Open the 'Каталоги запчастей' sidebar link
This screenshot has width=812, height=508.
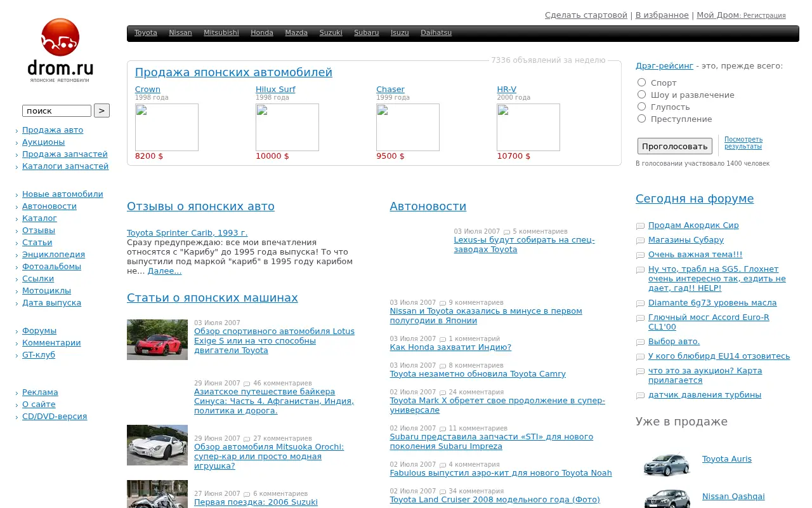pos(65,166)
